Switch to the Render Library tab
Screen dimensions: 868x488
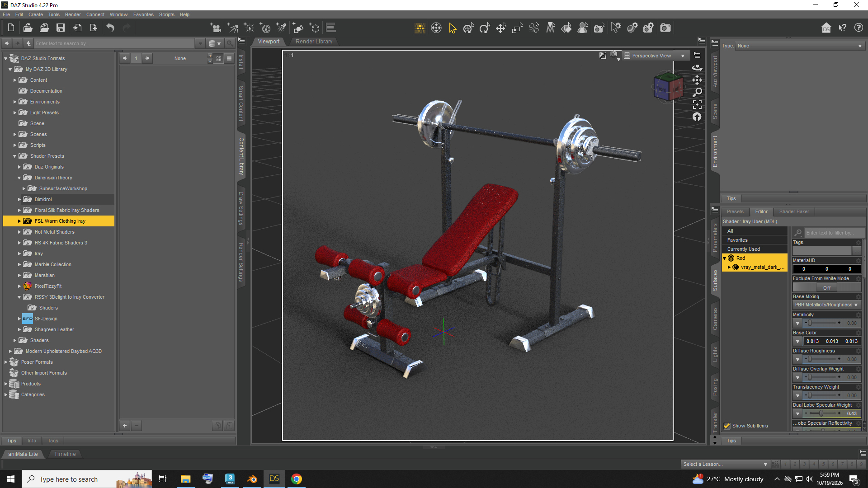(x=314, y=42)
